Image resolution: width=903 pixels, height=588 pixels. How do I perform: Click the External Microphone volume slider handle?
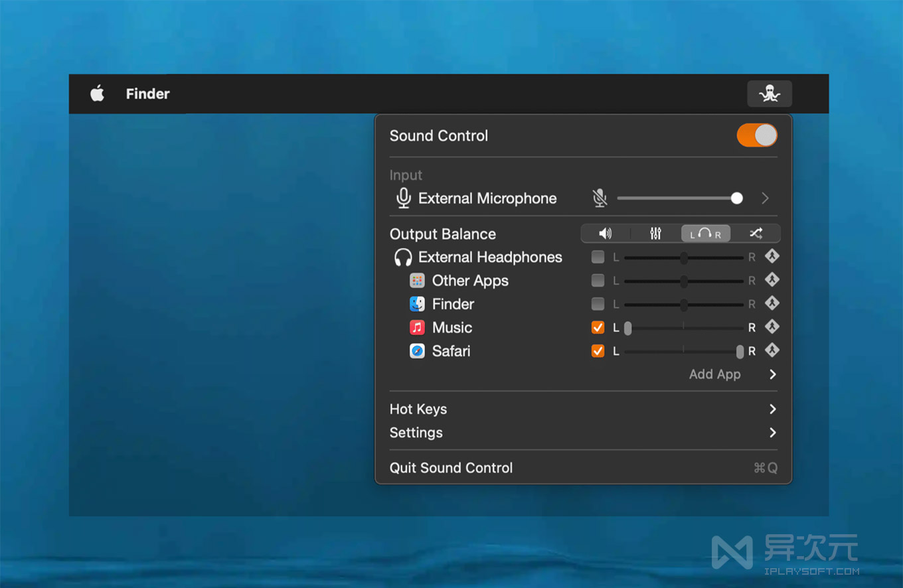[x=736, y=198]
